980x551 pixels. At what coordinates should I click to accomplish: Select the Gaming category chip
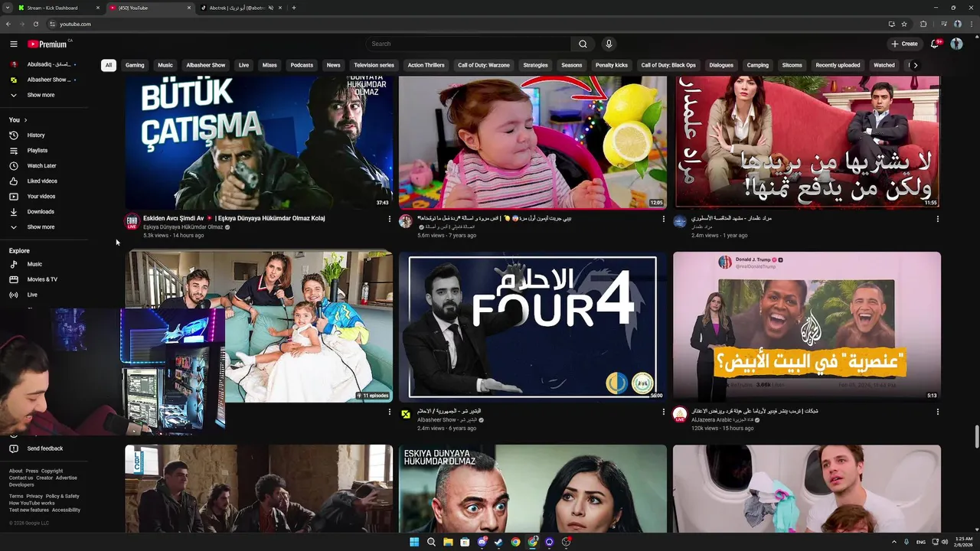tap(135, 65)
